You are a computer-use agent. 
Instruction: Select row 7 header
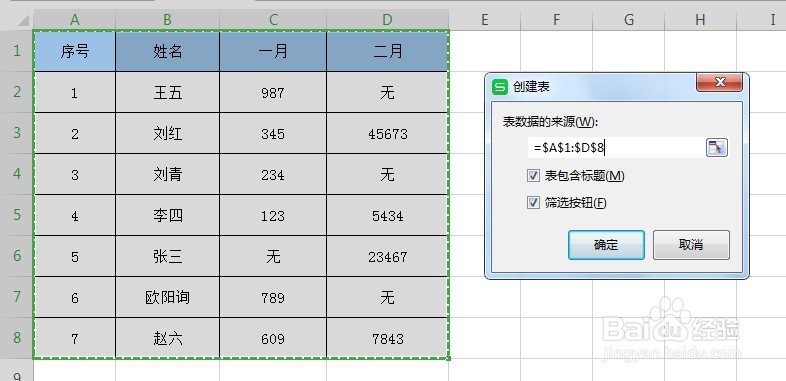[x=17, y=297]
